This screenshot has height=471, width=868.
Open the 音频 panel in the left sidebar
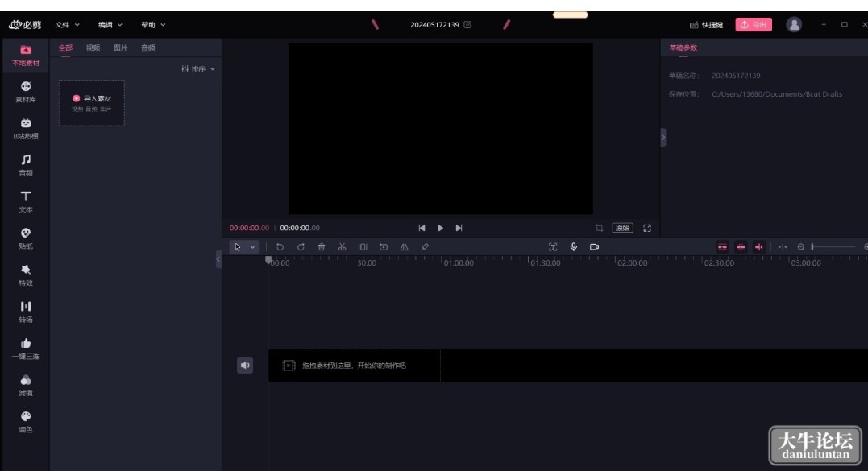pyautogui.click(x=26, y=165)
